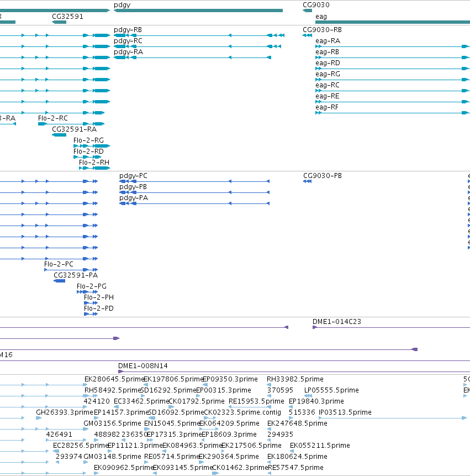Click the eag gene label
The width and height of the screenshot is (470, 476).
(x=321, y=17)
